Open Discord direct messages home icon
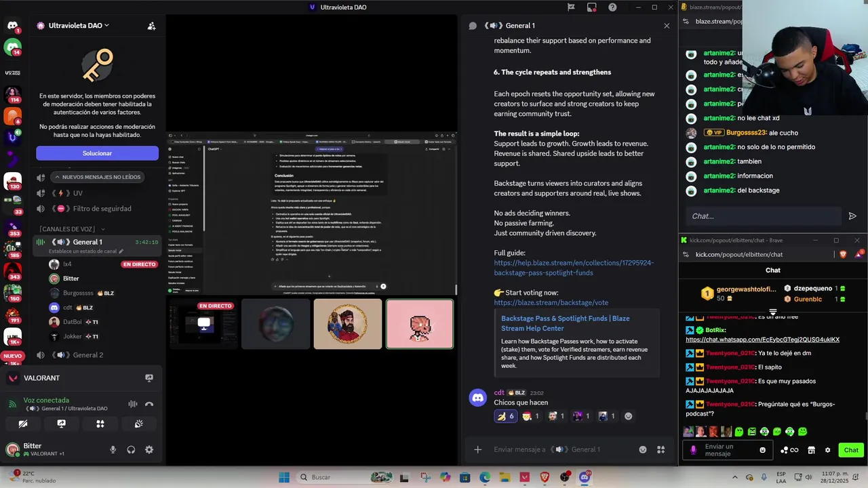 click(x=13, y=26)
